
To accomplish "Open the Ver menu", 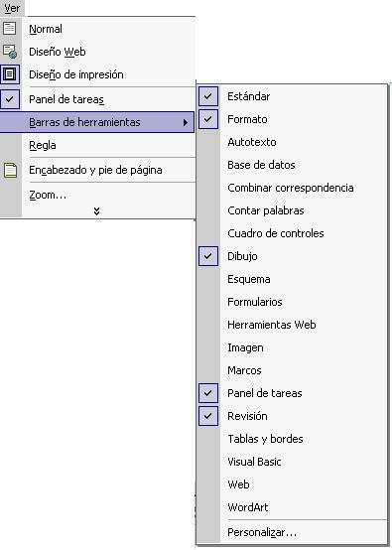I will (x=12, y=7).
